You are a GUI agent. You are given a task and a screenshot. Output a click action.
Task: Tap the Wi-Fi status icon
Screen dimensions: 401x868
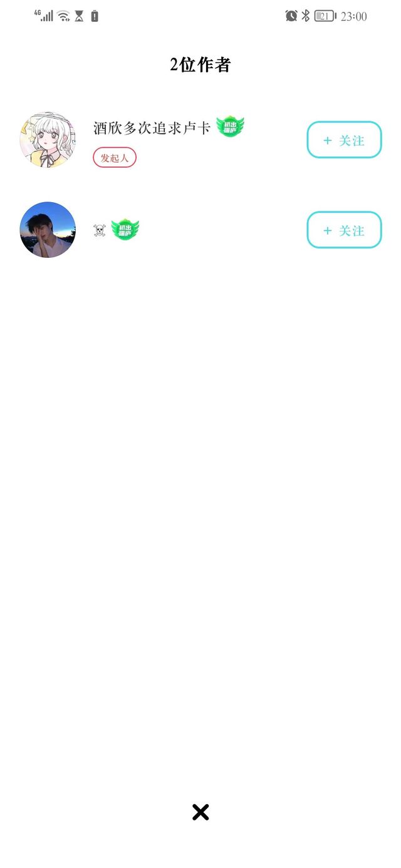[x=63, y=16]
